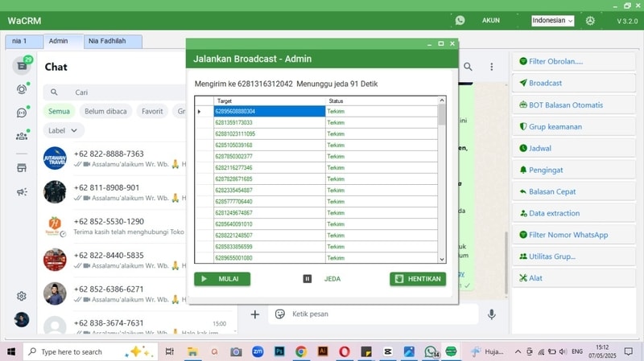Viewport: 644px width, 361px height.
Task: Select the Favorit chat filter
Action: (152, 111)
